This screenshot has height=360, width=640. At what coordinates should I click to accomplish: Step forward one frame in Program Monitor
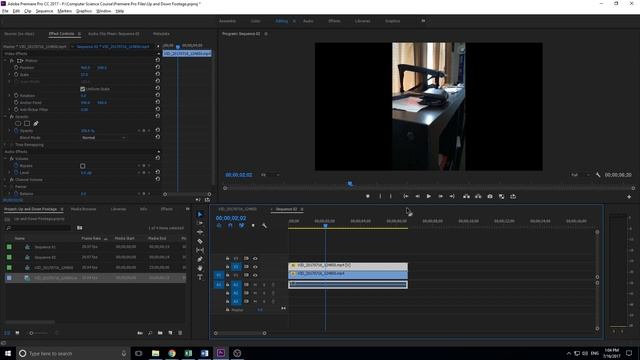(440, 196)
